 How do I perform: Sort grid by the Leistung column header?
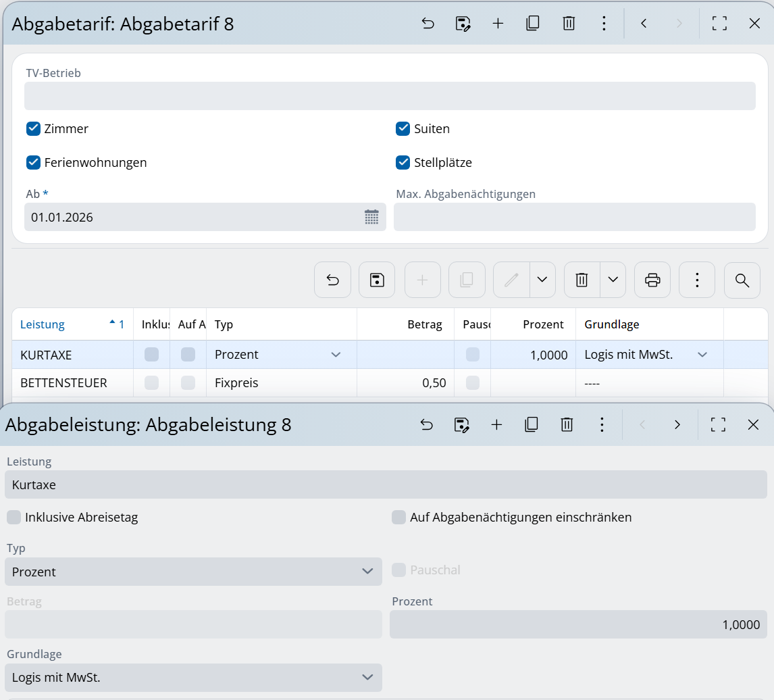pyautogui.click(x=43, y=324)
